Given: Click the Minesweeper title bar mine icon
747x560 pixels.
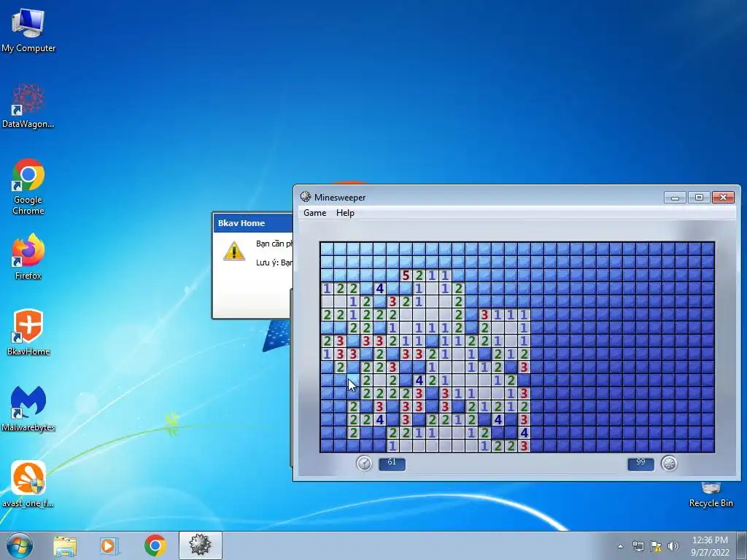Looking at the screenshot, I should coord(306,197).
